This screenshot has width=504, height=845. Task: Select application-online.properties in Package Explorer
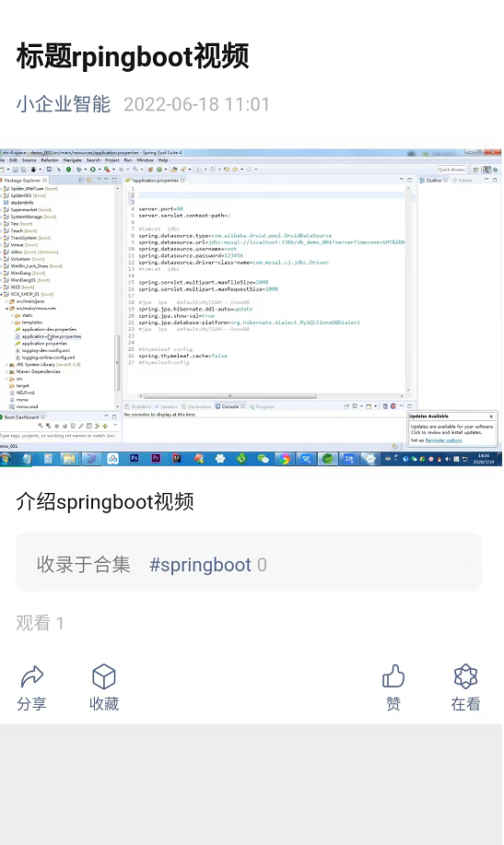click(52, 336)
